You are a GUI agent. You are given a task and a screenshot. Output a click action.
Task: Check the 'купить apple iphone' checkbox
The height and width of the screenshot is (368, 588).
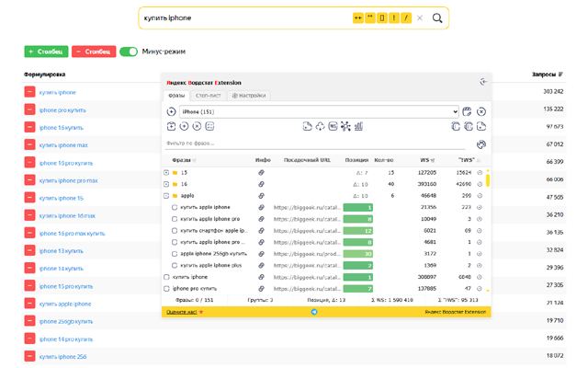175,207
